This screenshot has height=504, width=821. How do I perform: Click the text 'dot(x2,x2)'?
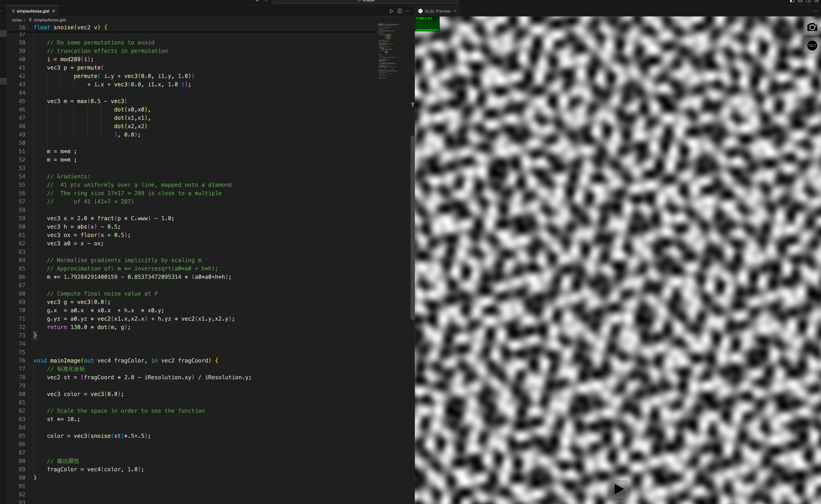pos(131,126)
